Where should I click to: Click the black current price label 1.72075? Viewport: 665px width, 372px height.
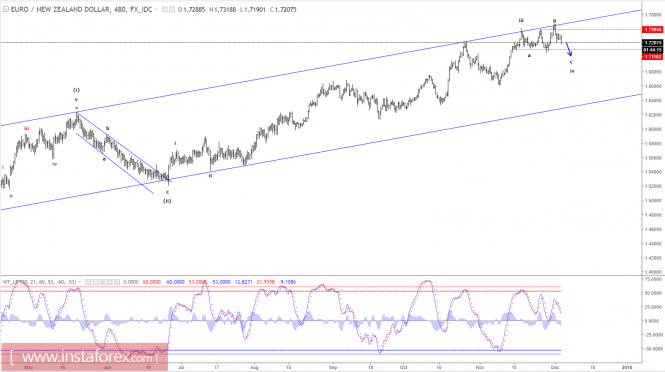click(653, 43)
